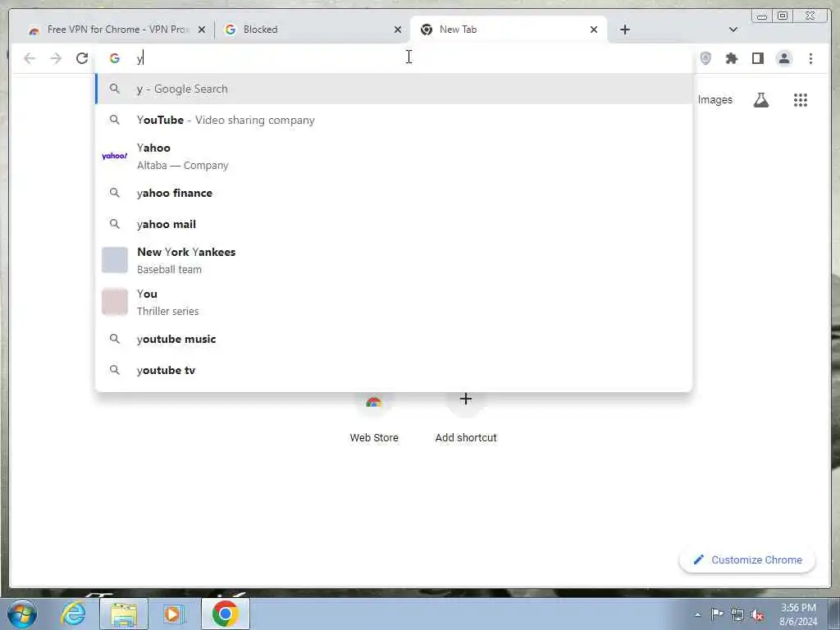Open File Explorer from the taskbar
Image resolution: width=840 pixels, height=630 pixels.
click(124, 614)
